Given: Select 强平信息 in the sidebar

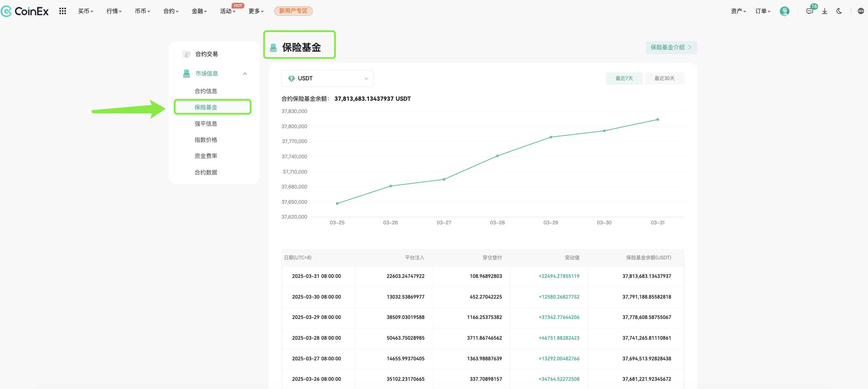Looking at the screenshot, I should (205, 124).
